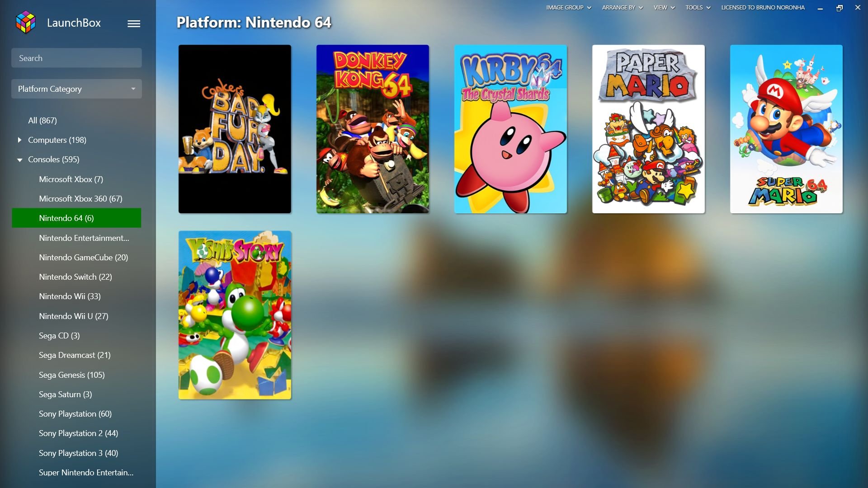Select Paper Mario box art

[648, 129]
